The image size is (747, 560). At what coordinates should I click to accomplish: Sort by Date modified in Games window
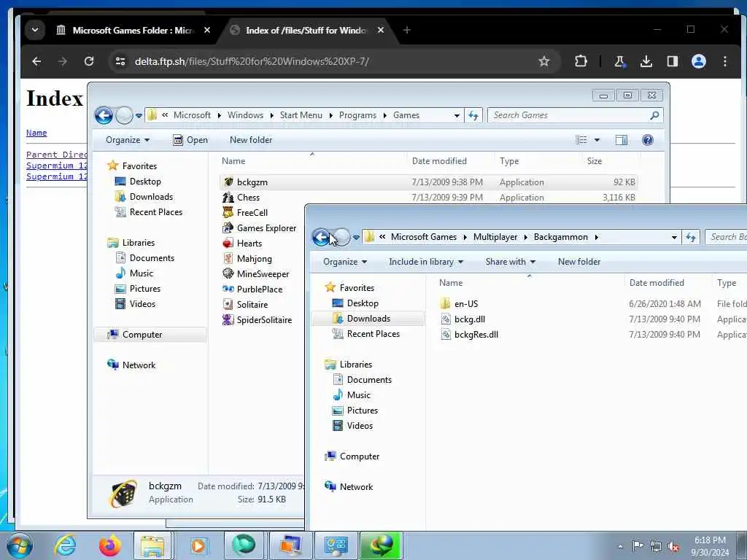(439, 161)
